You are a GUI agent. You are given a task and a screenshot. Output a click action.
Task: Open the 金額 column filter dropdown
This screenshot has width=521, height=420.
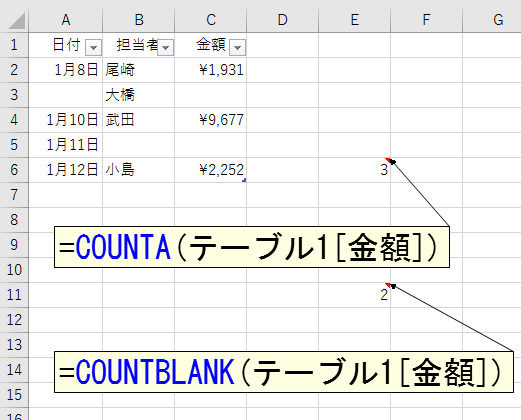[x=237, y=47]
